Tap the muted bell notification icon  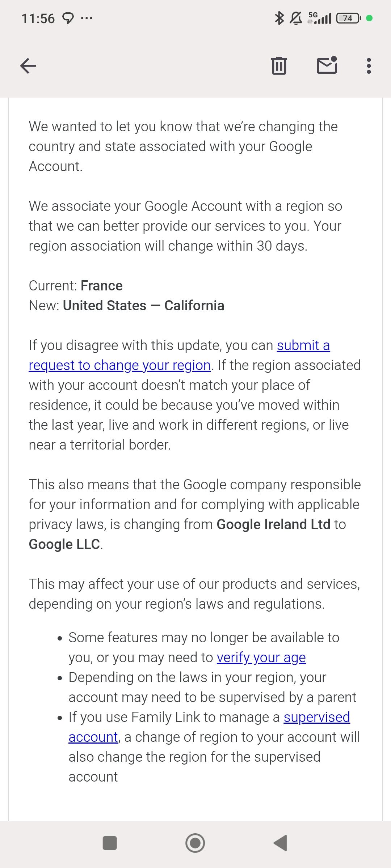tap(296, 18)
